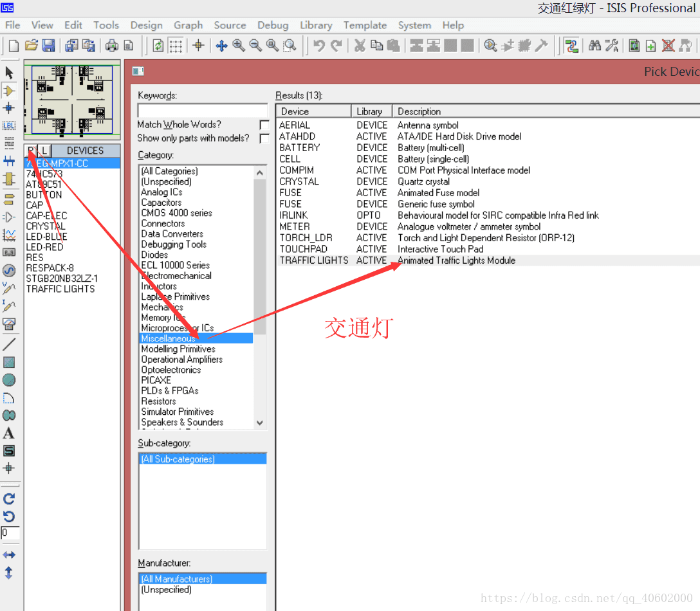Open a design with the folder icon
The height and width of the screenshot is (611, 700).
32,46
